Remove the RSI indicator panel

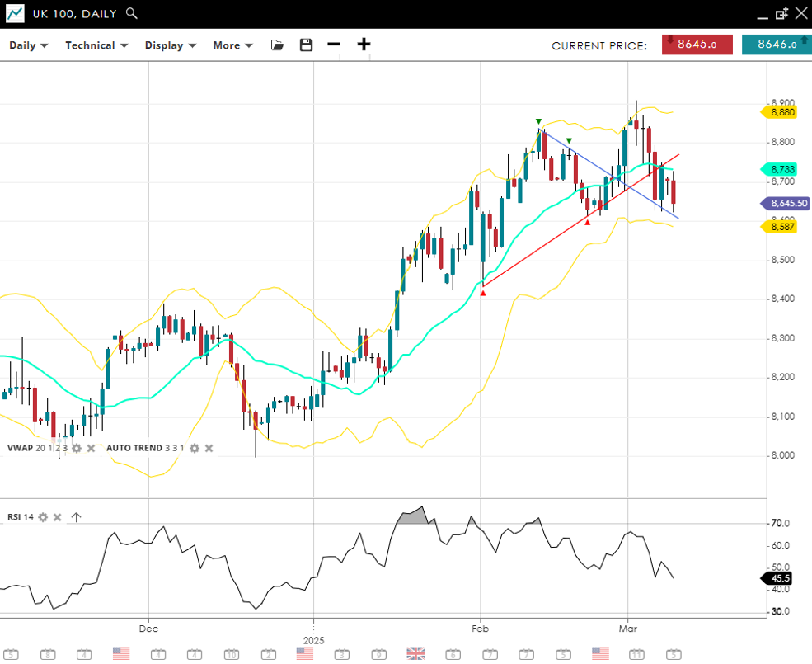57,517
